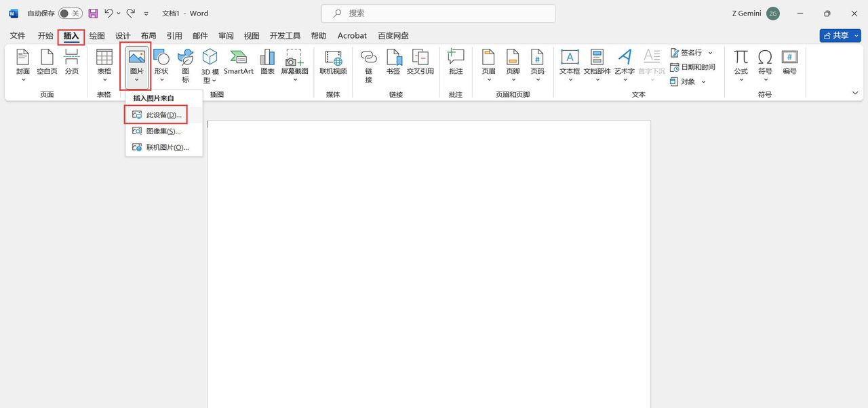This screenshot has width=868, height=408.
Task: Click the 链接 link icon
Action: pos(368,57)
